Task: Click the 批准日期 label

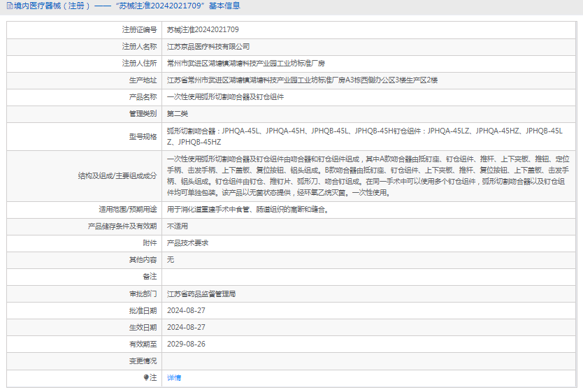Action: [x=143, y=311]
